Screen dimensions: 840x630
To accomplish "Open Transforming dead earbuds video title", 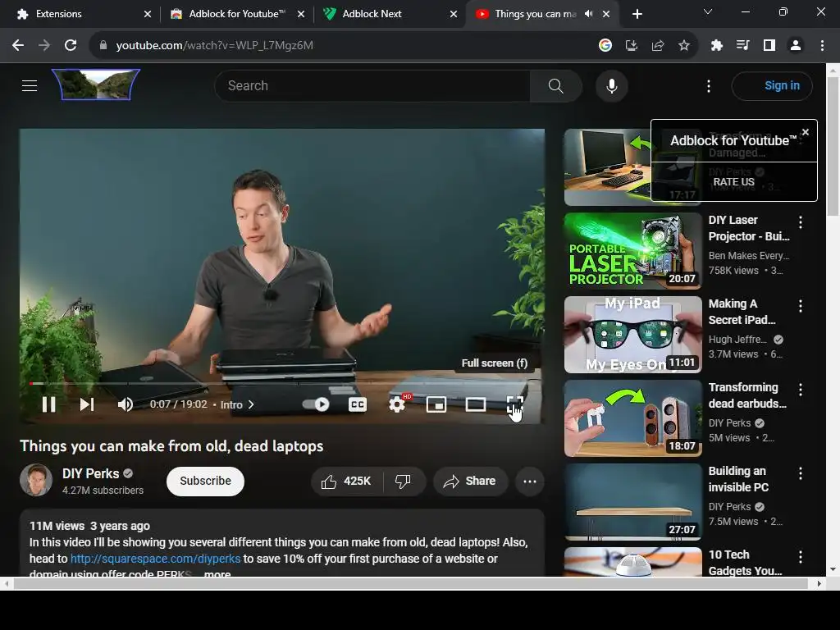I will (x=746, y=395).
